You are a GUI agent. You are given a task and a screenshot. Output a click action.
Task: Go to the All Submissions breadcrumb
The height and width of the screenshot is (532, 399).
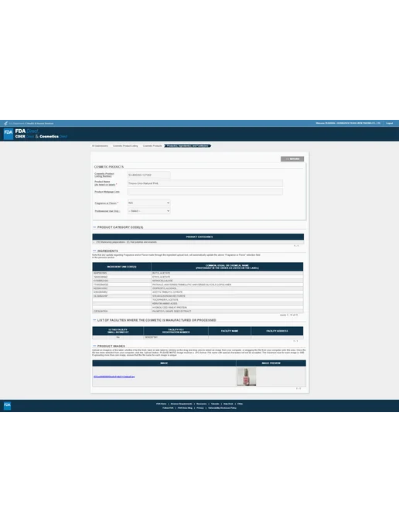[100, 146]
